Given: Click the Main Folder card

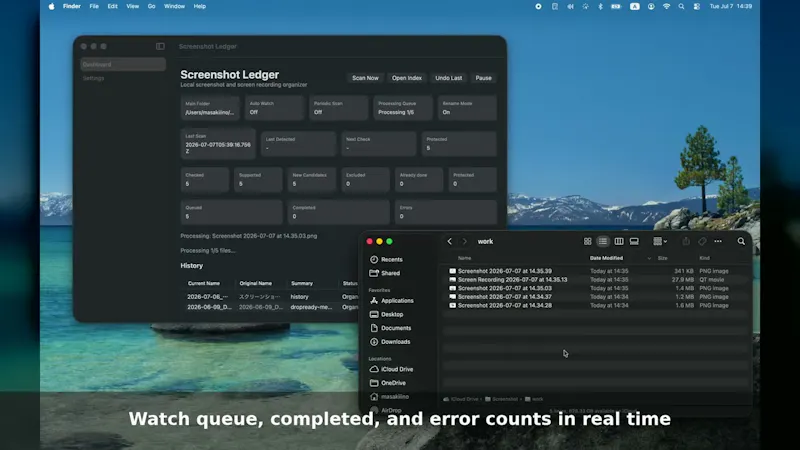Looking at the screenshot, I should pyautogui.click(x=210, y=108).
